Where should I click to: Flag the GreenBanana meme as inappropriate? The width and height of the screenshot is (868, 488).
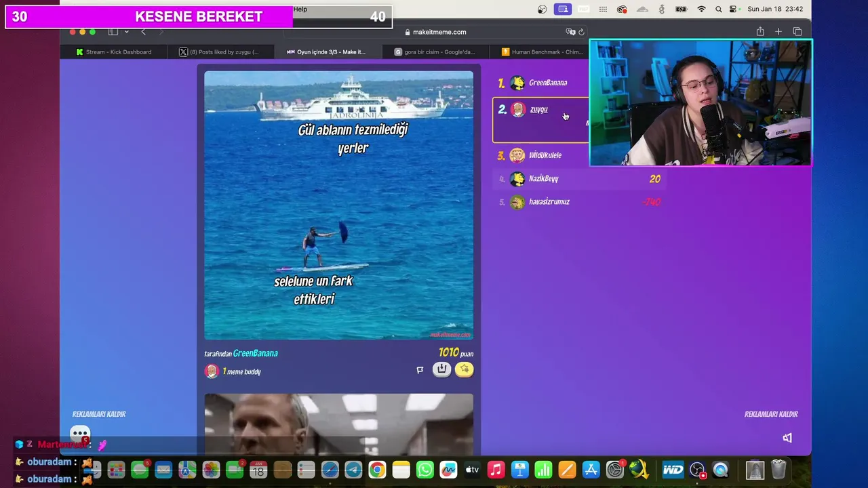420,369
